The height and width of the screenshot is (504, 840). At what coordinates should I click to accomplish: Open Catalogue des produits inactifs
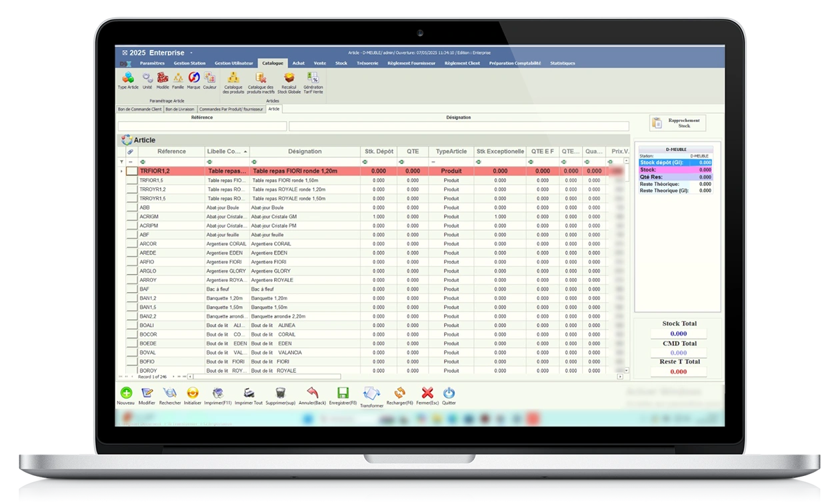point(261,79)
